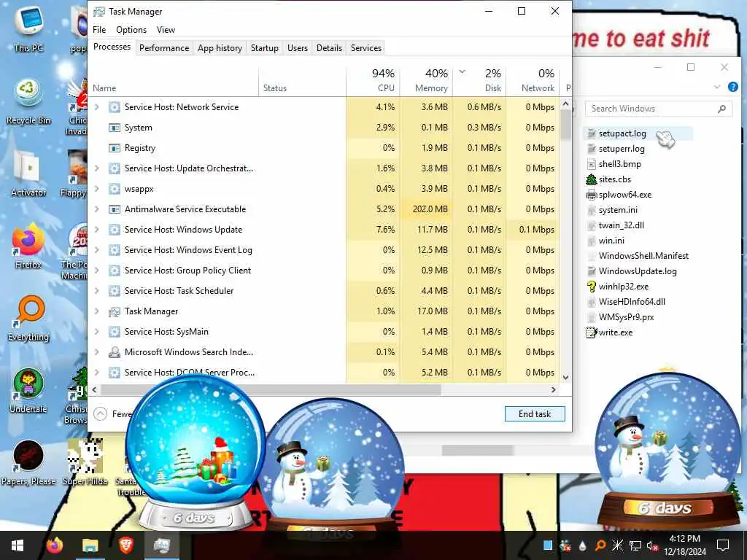The image size is (747, 560).
Task: Click the Status column header
Action: 303,80
